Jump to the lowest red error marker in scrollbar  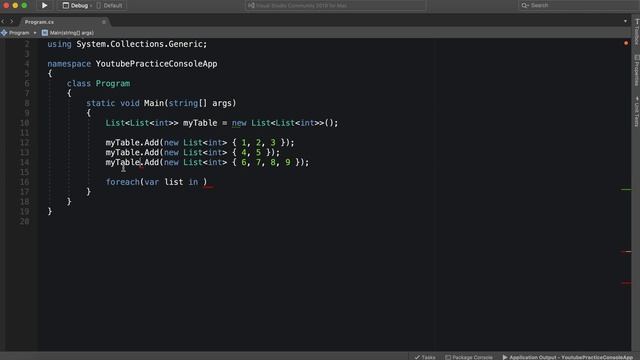(x=626, y=282)
